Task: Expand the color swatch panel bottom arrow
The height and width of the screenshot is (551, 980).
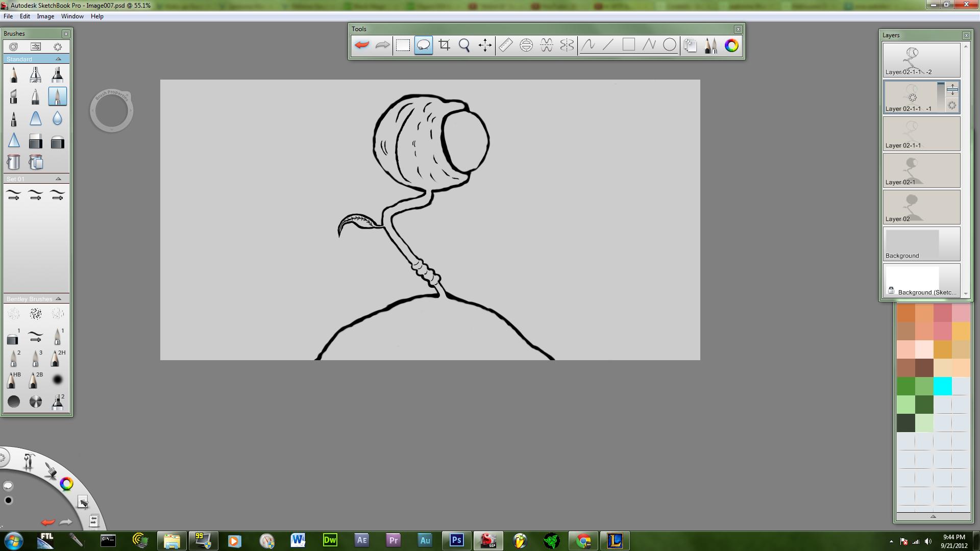Action: click(933, 517)
